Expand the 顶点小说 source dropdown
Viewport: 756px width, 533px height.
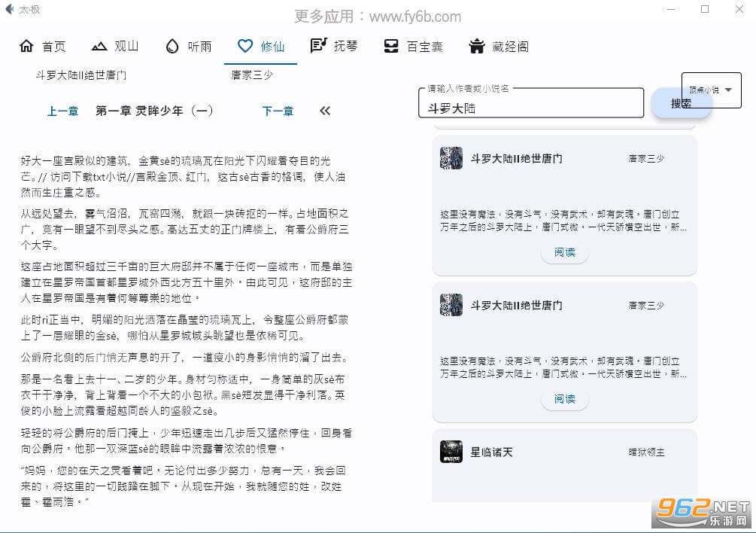pyautogui.click(x=711, y=90)
